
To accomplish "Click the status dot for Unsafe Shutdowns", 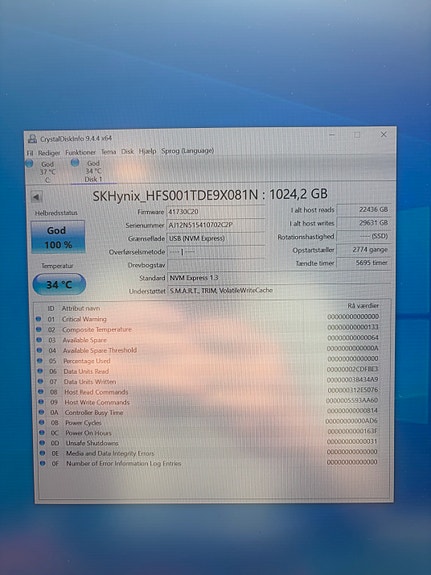I will (43, 443).
